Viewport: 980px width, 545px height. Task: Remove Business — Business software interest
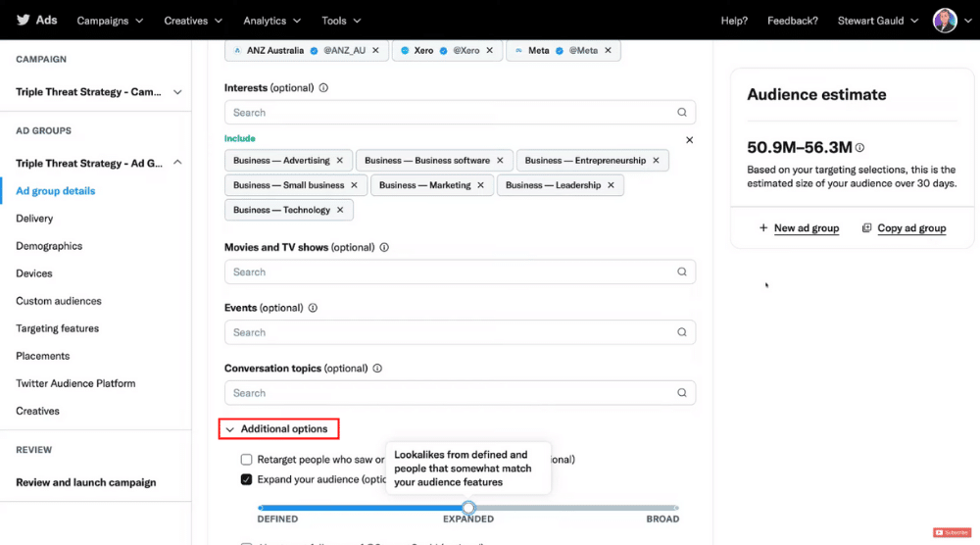[500, 161]
